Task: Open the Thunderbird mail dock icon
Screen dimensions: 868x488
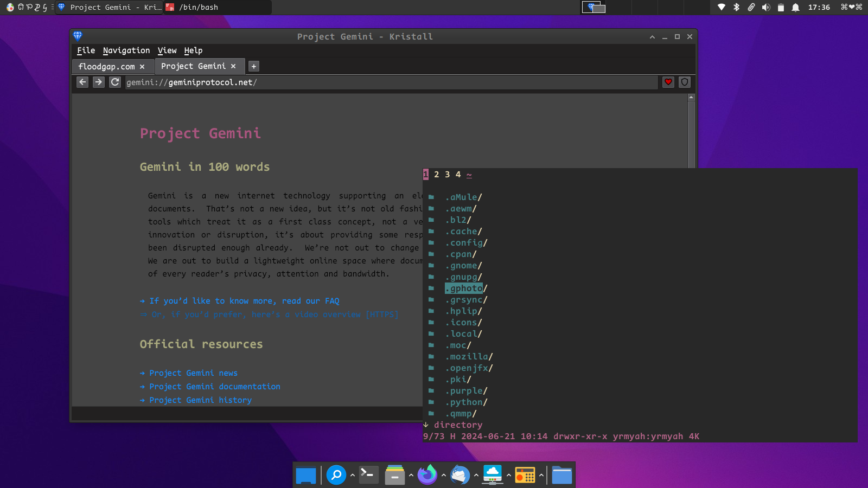Action: coord(459,475)
